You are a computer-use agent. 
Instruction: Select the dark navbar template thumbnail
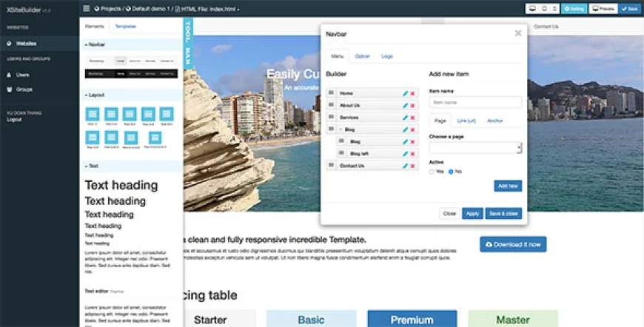(x=132, y=74)
